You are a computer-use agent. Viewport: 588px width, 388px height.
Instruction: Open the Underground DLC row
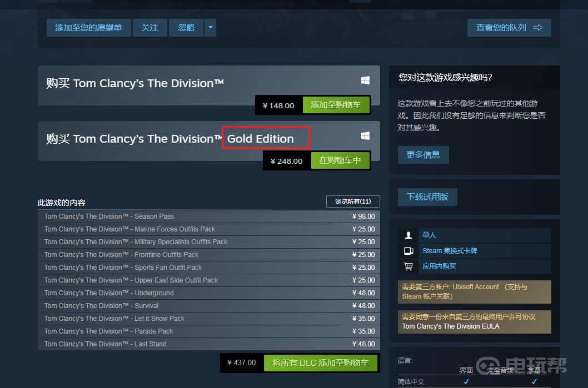(x=209, y=293)
